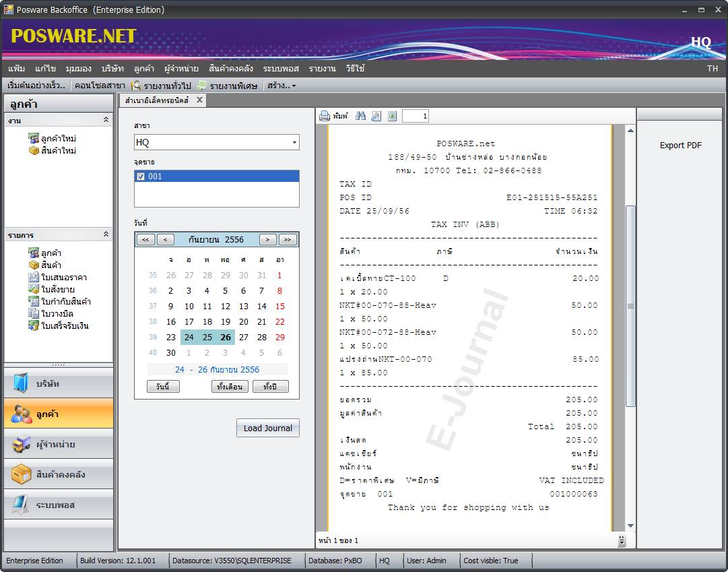
Task: Open ใบสั่งขาย list item
Action: pyautogui.click(x=52, y=290)
